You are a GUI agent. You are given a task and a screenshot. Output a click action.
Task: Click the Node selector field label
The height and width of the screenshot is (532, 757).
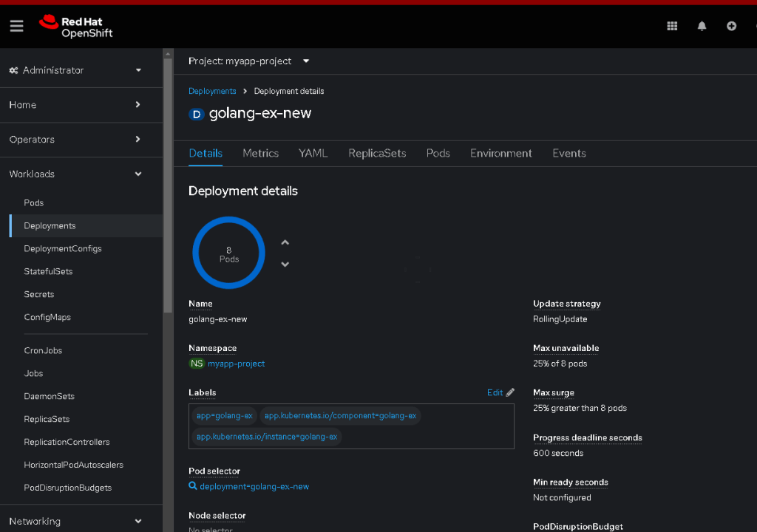pyautogui.click(x=217, y=516)
